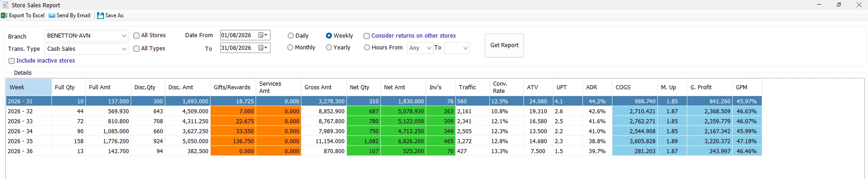Click Conv. Rate cell 13.3%
This screenshot has width=868, height=179.
click(507, 151)
